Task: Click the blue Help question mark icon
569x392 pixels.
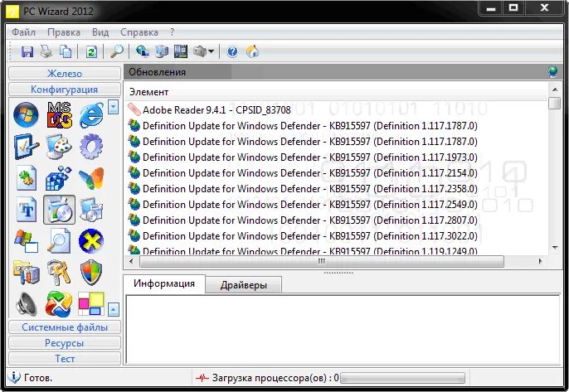Action: pyautogui.click(x=232, y=51)
